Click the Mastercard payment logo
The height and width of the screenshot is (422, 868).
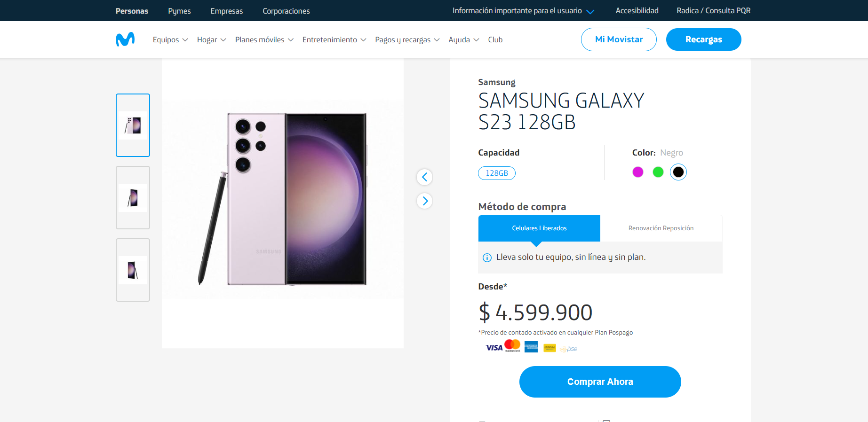(512, 346)
